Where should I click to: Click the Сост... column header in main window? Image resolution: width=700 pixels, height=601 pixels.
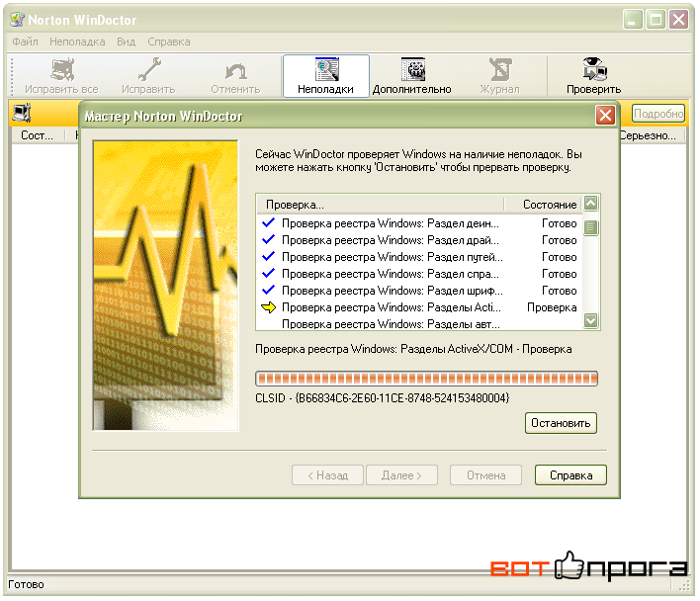38,135
